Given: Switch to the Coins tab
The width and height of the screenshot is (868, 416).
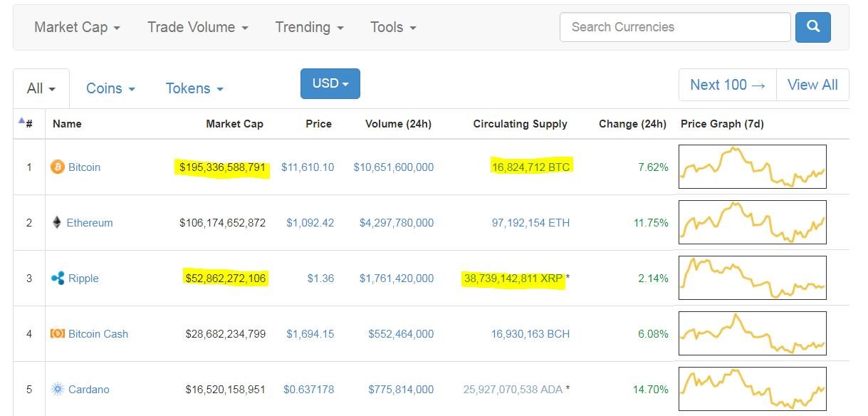Looking at the screenshot, I should tap(110, 88).
